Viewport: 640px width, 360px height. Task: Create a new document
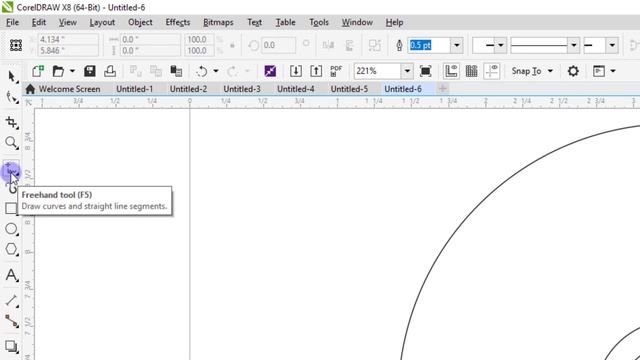click(38, 71)
